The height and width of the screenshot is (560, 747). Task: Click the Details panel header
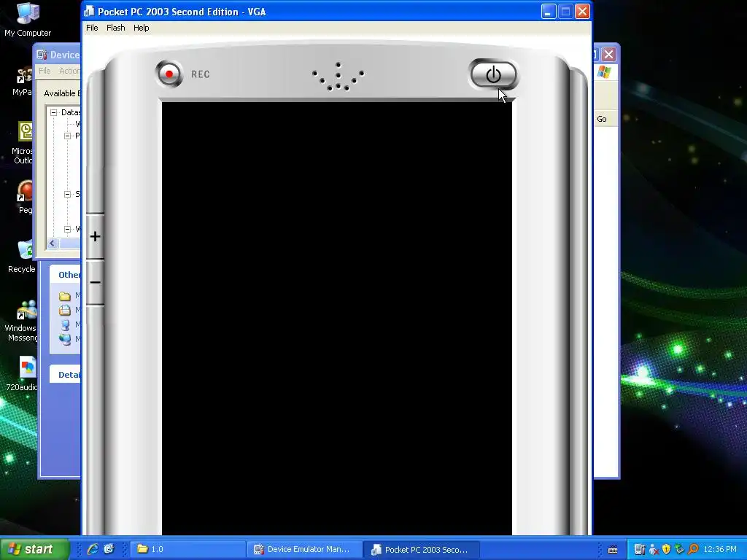(x=65, y=375)
